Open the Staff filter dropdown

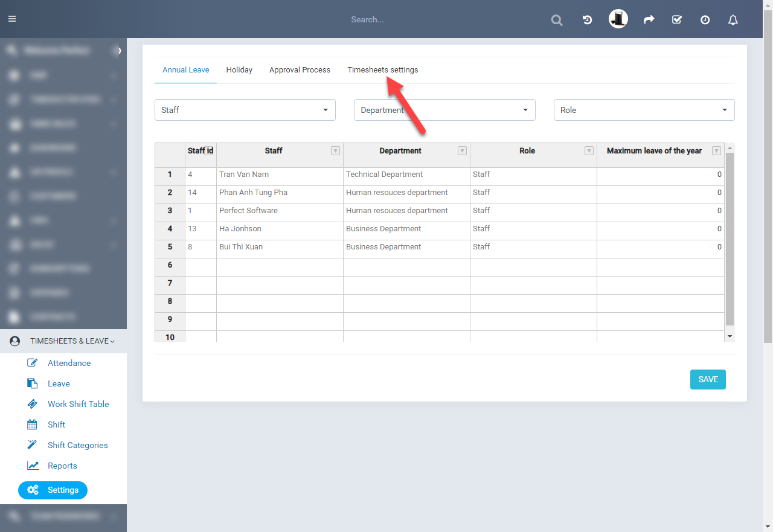pos(245,110)
